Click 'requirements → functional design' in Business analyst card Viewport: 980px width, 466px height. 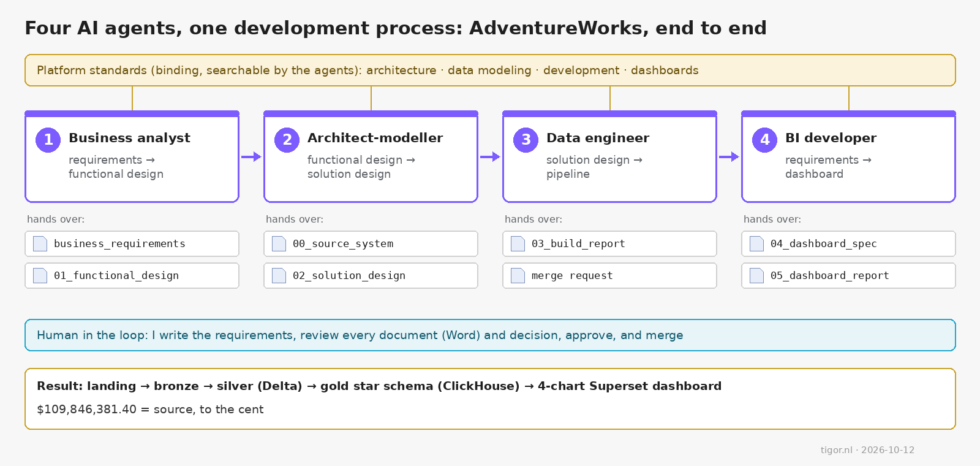point(116,167)
